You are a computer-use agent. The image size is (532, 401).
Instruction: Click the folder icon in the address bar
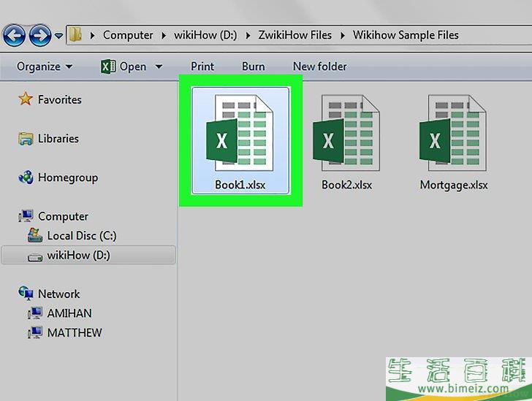tap(75, 34)
